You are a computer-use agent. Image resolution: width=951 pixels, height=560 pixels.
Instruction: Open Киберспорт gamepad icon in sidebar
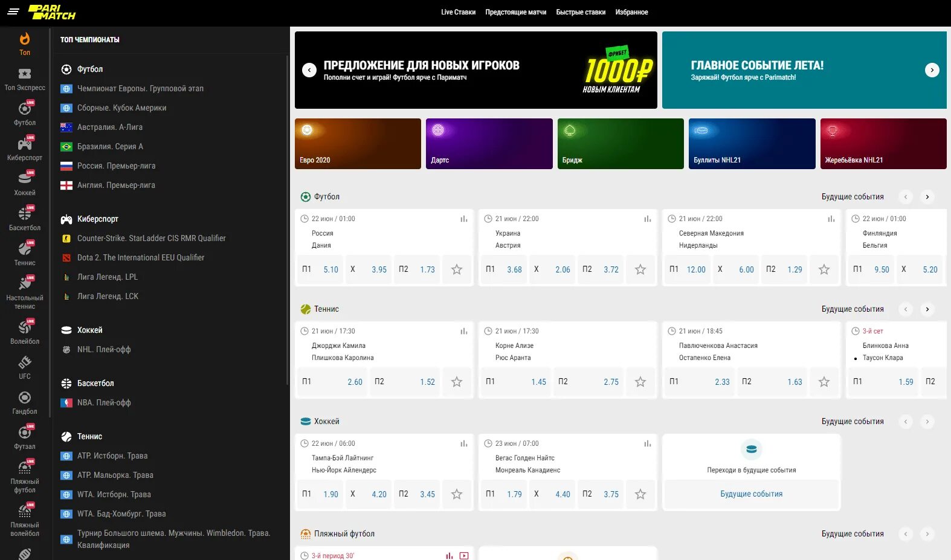(25, 144)
